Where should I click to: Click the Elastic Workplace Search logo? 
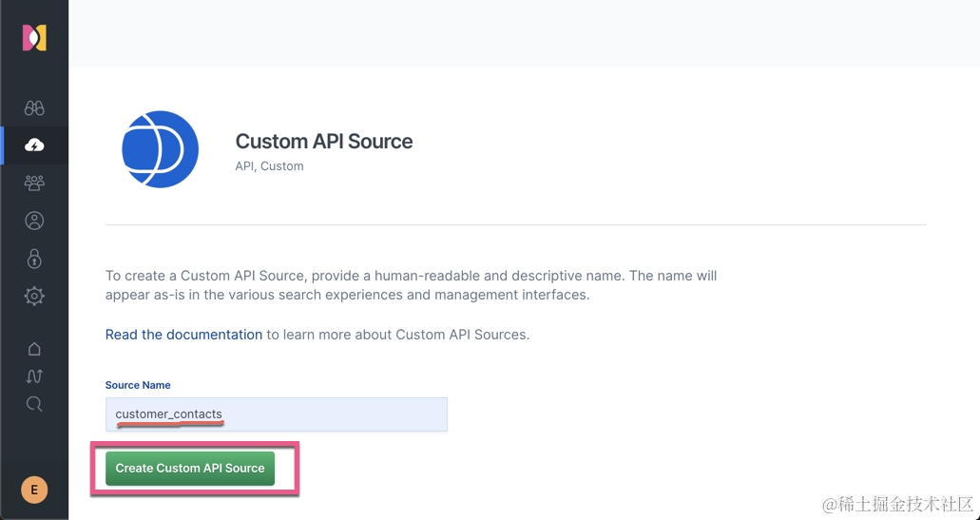(x=34, y=38)
